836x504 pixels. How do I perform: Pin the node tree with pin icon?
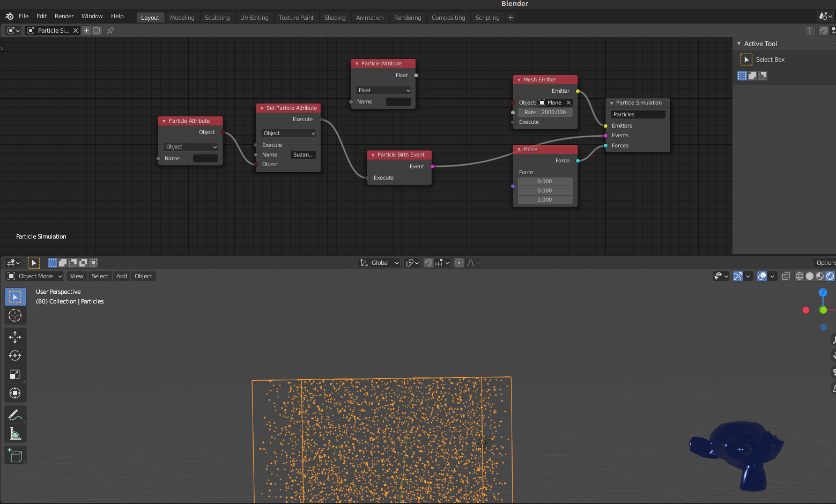110,31
